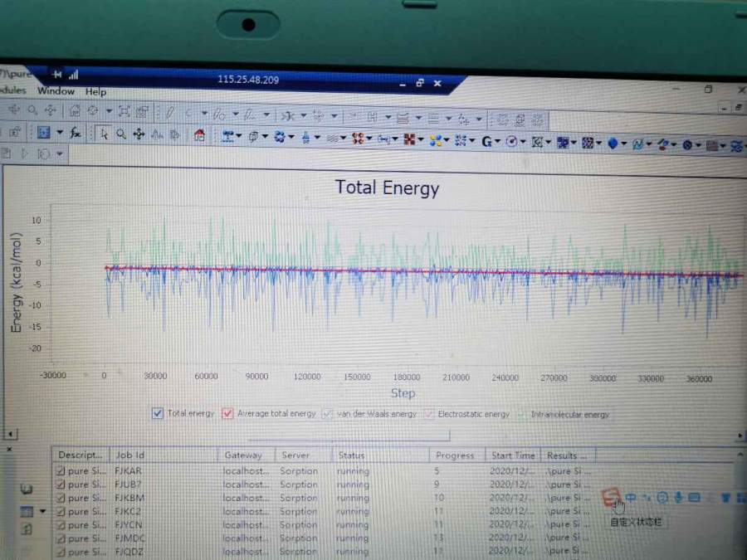The height and width of the screenshot is (560, 747).
Task: Open dropdown arrow beside blue sphere icon
Action: point(623,144)
